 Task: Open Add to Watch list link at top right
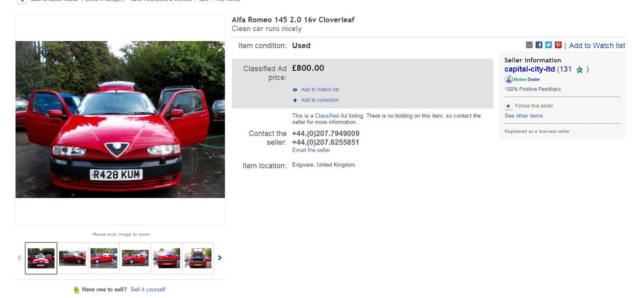[x=597, y=45]
